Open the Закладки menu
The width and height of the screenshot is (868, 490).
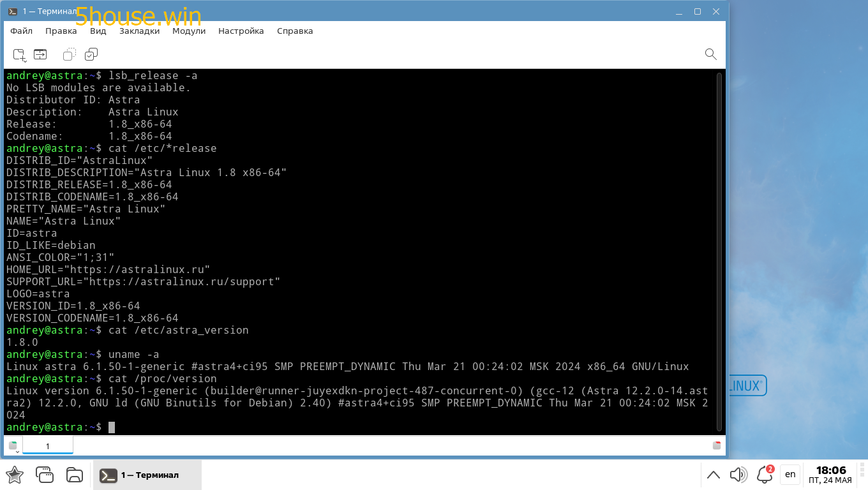[x=139, y=31]
